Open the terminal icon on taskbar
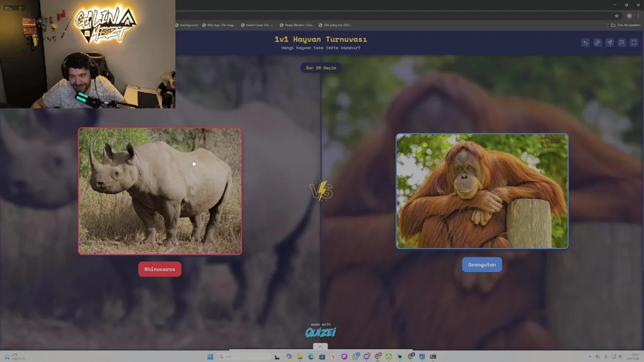Screen dimensions: 644x362 [433, 356]
